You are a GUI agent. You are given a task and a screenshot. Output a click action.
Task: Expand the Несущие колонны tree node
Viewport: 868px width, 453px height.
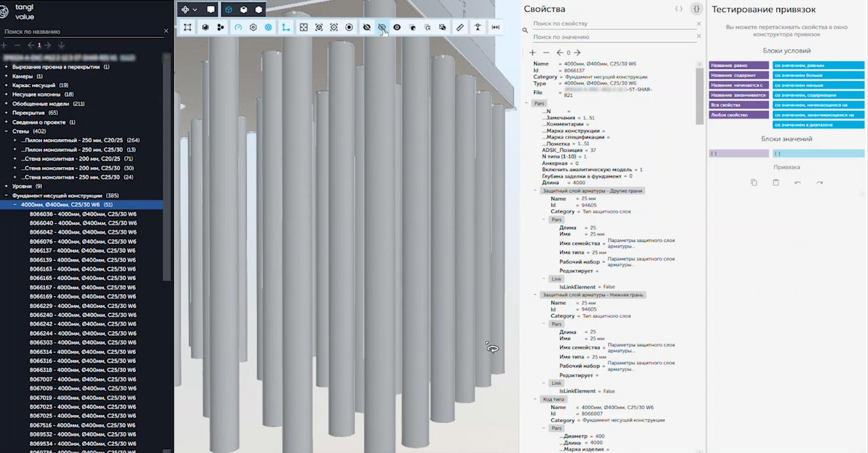7,94
